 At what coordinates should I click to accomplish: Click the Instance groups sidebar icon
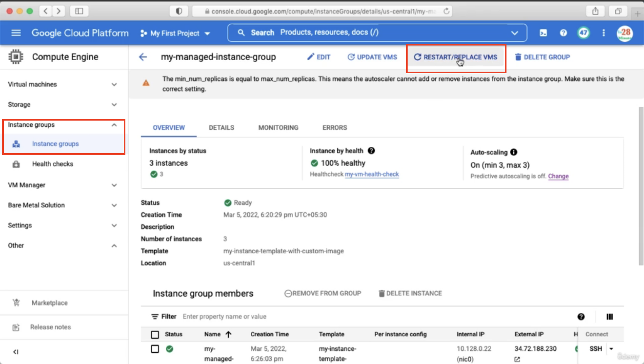pyautogui.click(x=16, y=144)
